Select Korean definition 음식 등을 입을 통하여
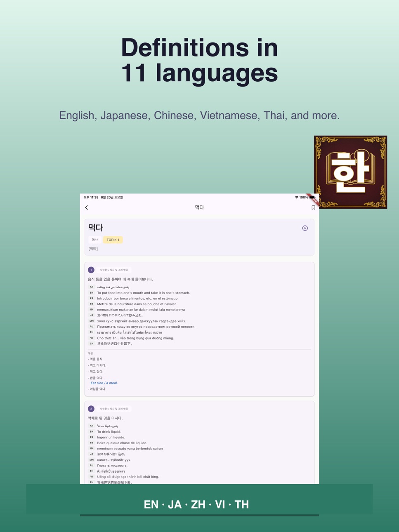The height and width of the screenshot is (532, 399). [120, 279]
